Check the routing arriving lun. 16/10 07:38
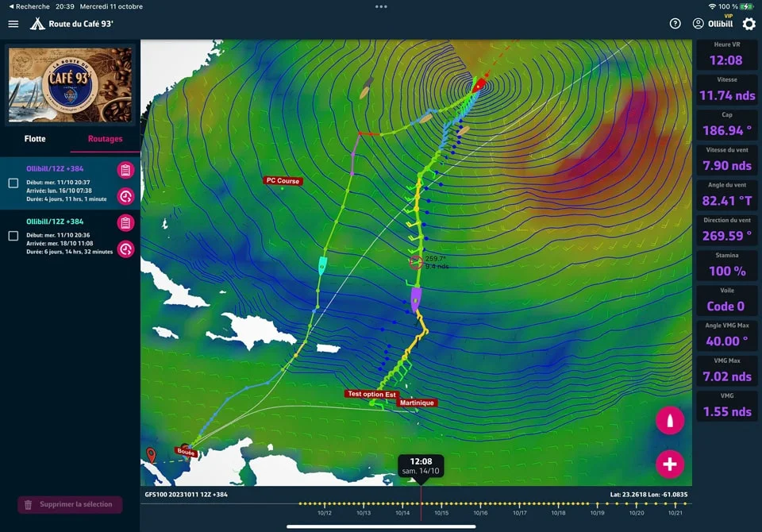This screenshot has width=762, height=532. (x=13, y=183)
